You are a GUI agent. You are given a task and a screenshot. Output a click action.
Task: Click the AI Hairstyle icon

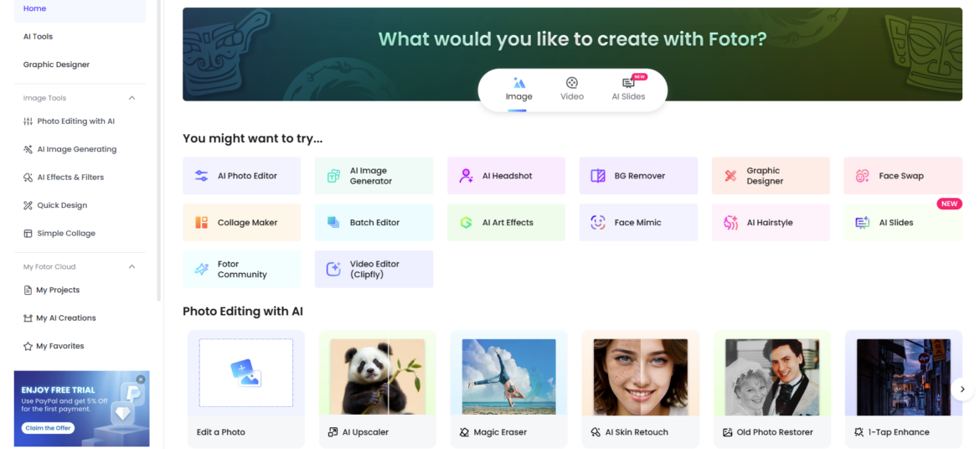coord(730,223)
